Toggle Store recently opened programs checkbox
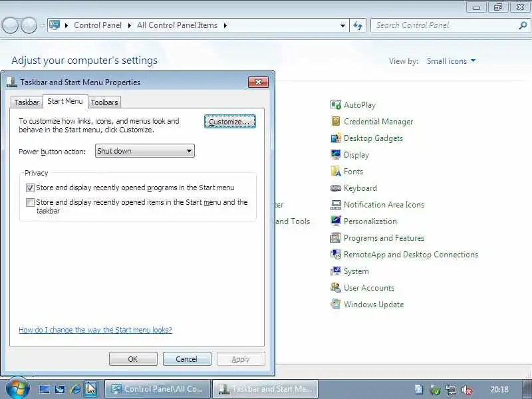Screen dimensions: 532x399 (x=30, y=188)
